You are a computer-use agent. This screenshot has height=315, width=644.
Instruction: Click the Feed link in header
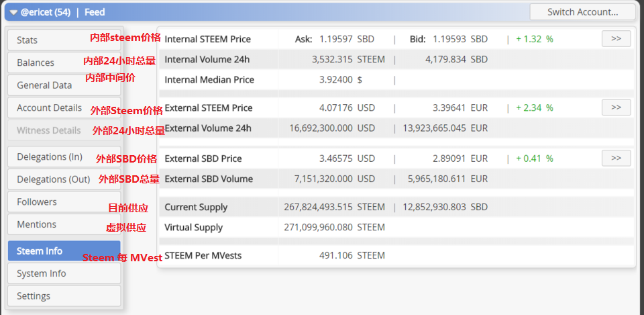tap(94, 12)
